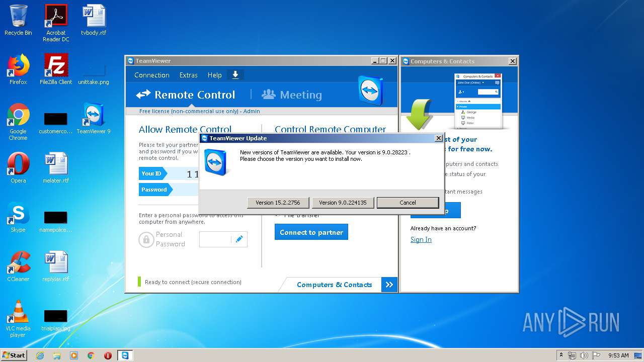Click Ready to connect status text
Screen dimensions: 644x362
pos(193,282)
